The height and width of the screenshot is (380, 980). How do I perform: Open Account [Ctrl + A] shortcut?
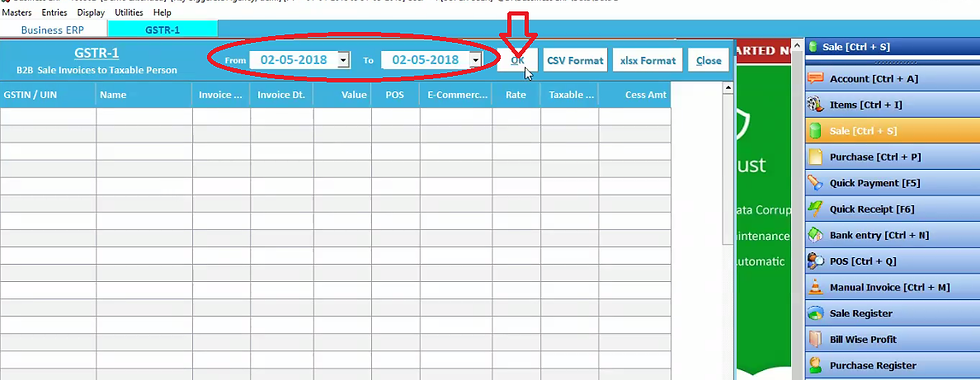click(892, 79)
